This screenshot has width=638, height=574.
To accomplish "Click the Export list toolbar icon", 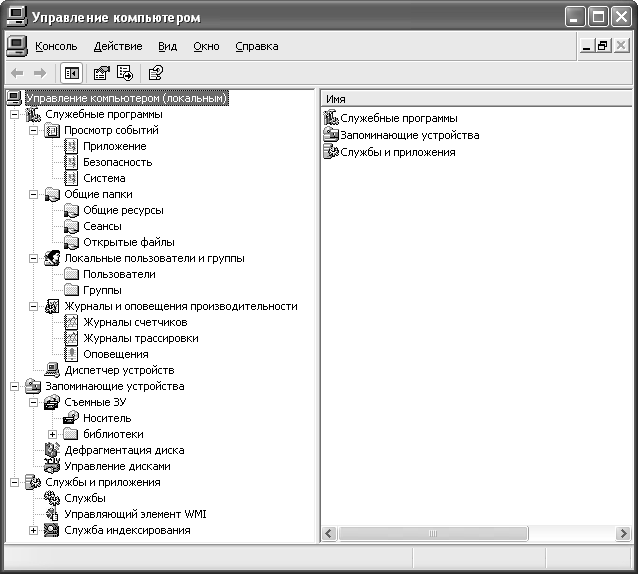I will (x=125, y=73).
